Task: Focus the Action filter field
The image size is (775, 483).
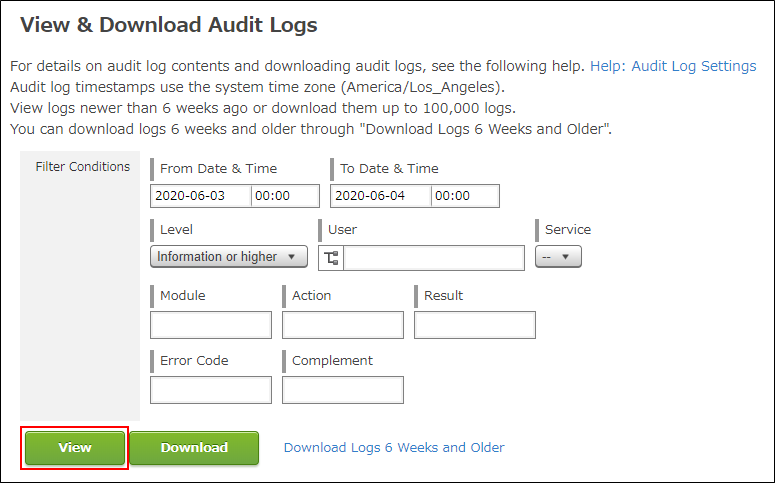Action: [343, 325]
